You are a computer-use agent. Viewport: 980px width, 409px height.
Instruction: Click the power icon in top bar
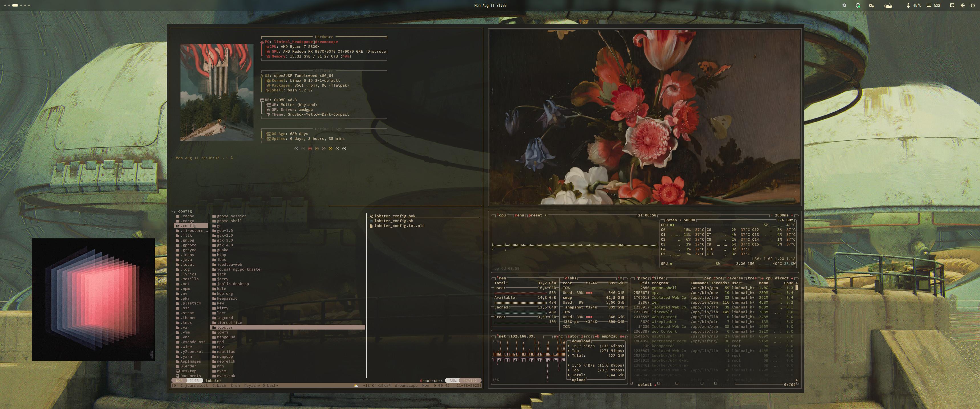(973, 5)
